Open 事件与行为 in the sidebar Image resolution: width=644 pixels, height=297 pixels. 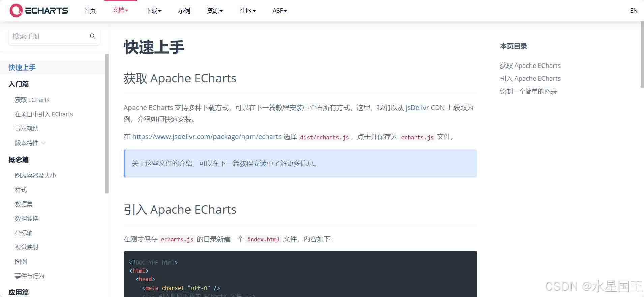(x=30, y=276)
